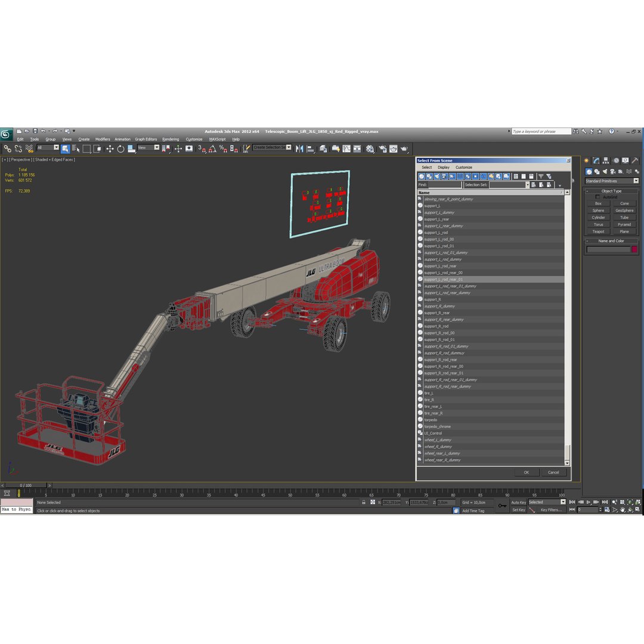Open the Motion command panel tab

[x=616, y=160]
